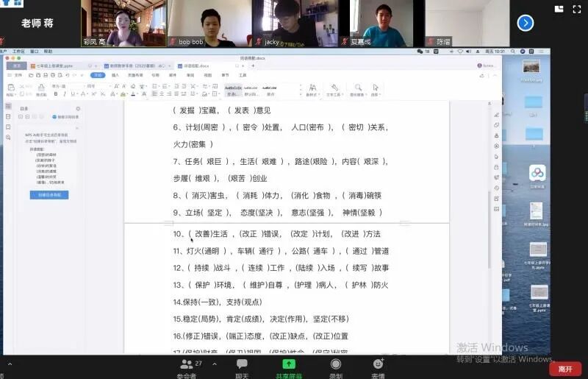Viewport: 588px width, 379px height.
Task: Click the Paste clipboard icon
Action: [x=11, y=88]
